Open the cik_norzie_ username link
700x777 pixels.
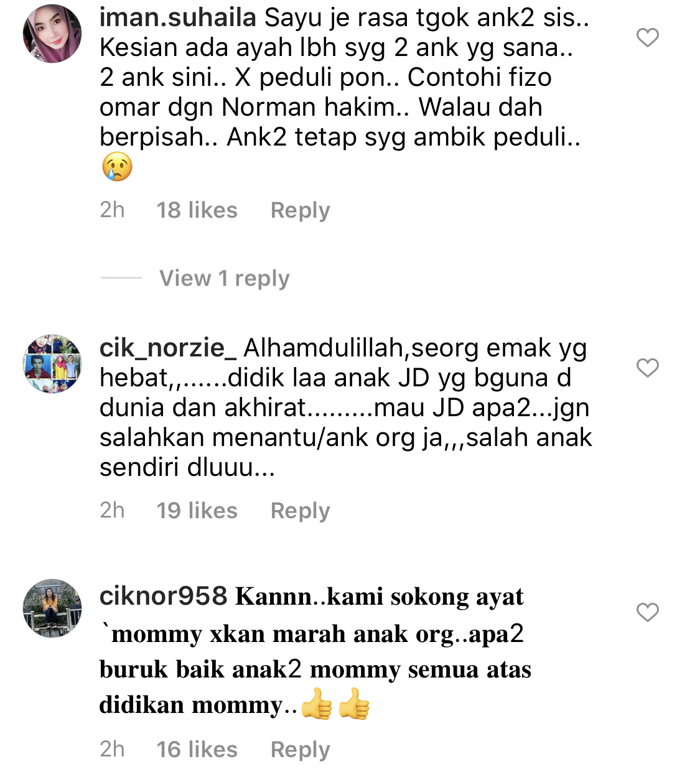click(x=168, y=348)
